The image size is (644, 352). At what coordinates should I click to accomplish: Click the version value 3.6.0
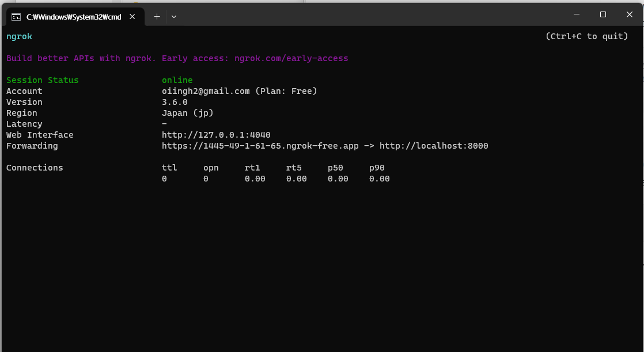[x=175, y=102]
